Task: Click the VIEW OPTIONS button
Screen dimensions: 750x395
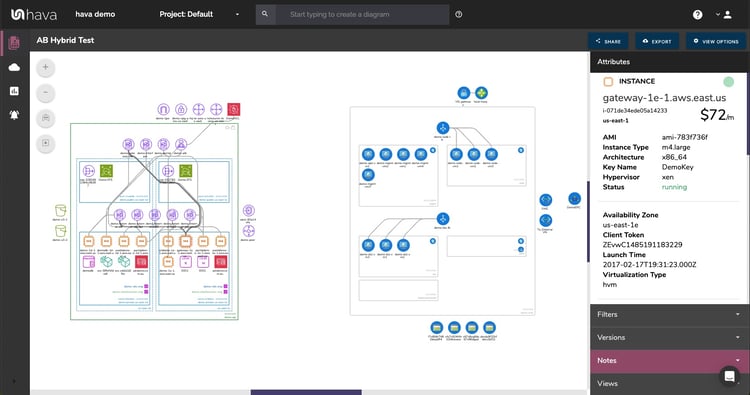Action: tap(716, 42)
